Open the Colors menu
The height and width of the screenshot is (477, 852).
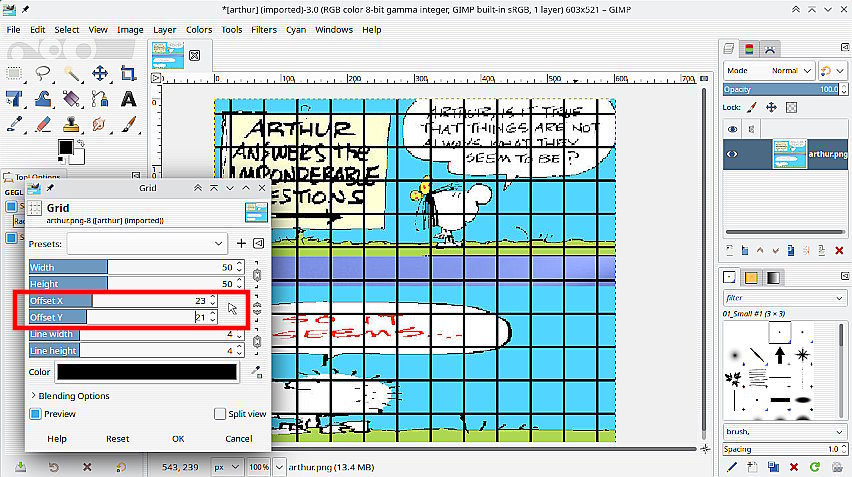[199, 30]
